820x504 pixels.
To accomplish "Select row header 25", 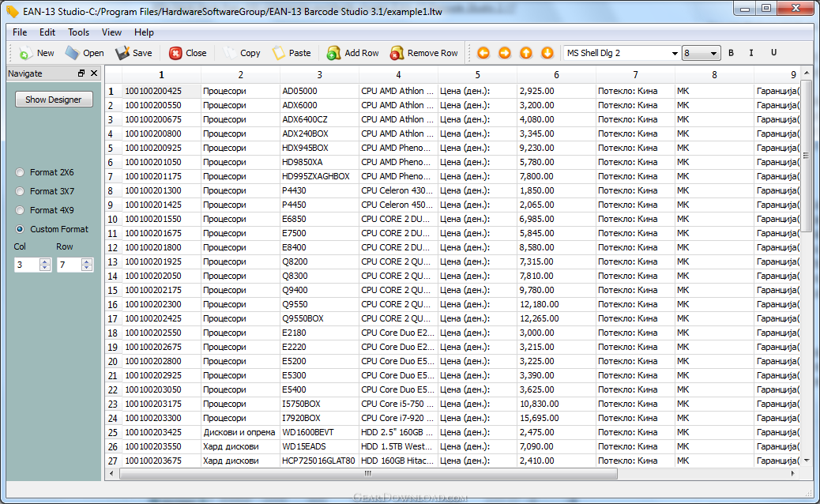I will click(x=113, y=433).
